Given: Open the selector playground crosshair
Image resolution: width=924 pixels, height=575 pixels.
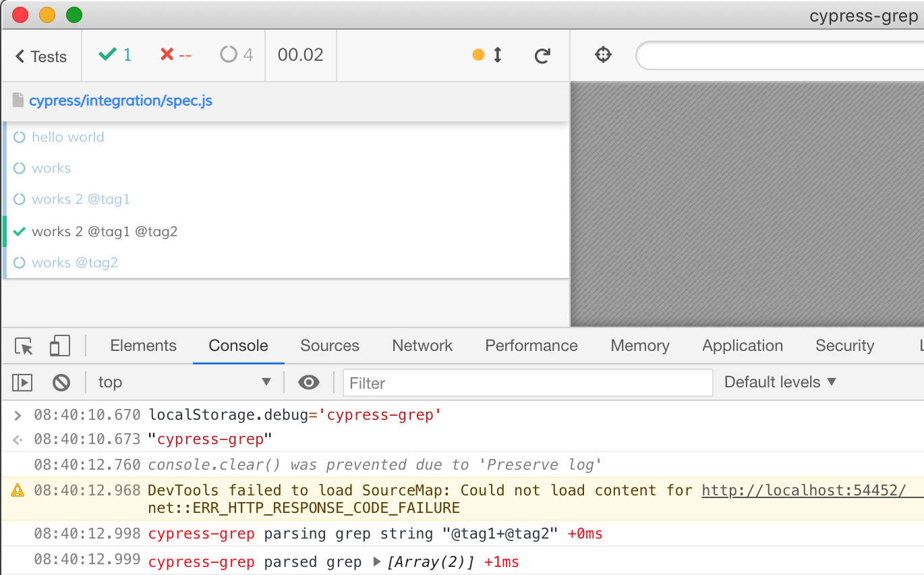Looking at the screenshot, I should point(603,55).
